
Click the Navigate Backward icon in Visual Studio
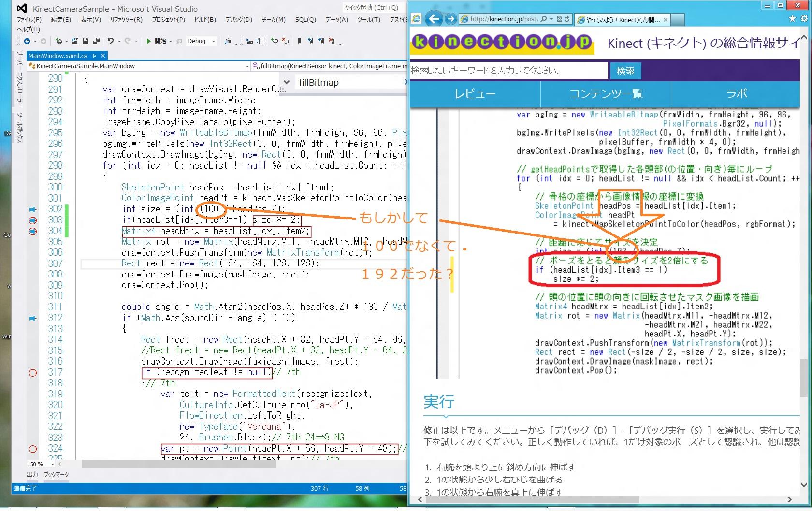(x=27, y=41)
